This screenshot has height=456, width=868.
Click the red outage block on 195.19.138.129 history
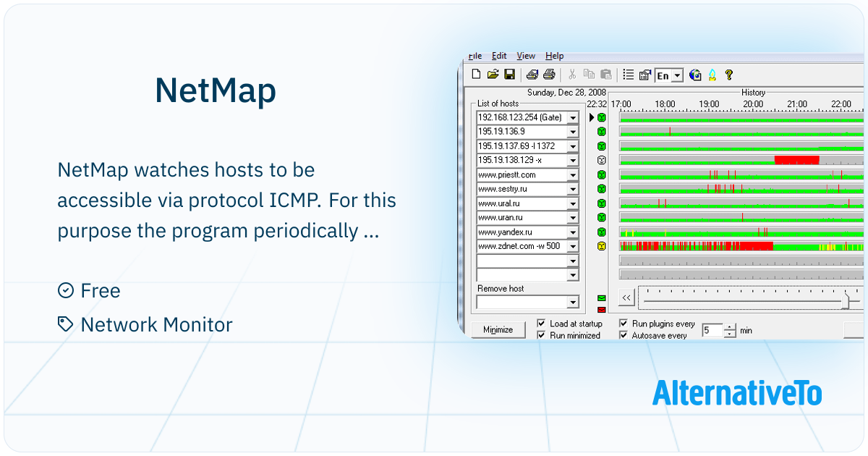[x=796, y=160]
